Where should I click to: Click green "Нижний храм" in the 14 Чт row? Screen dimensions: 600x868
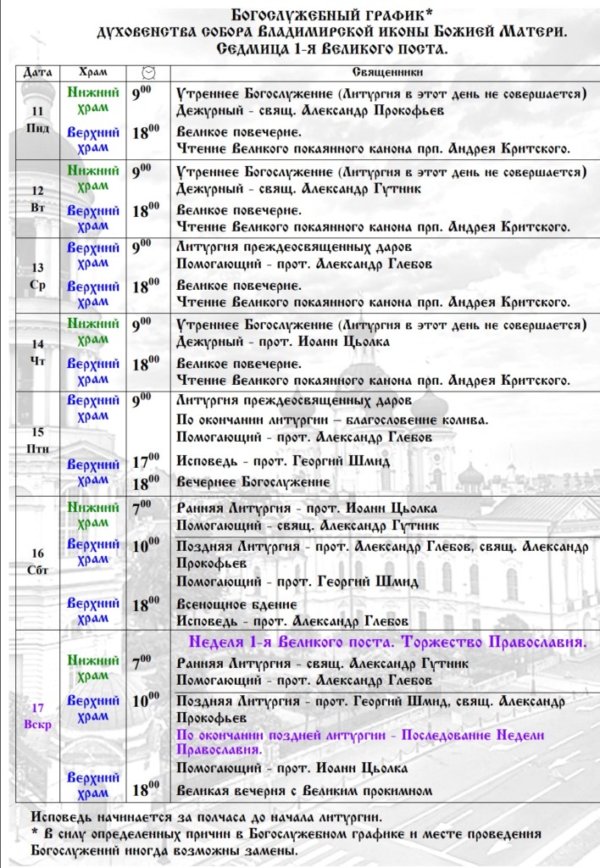tap(93, 331)
